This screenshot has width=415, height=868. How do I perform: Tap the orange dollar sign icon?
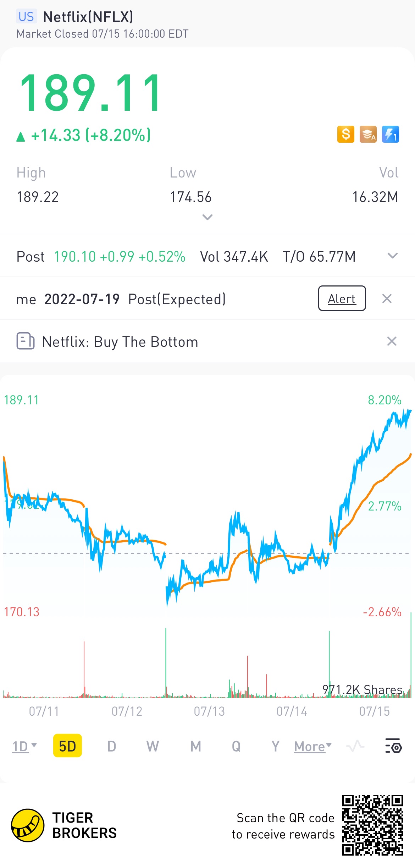click(345, 135)
